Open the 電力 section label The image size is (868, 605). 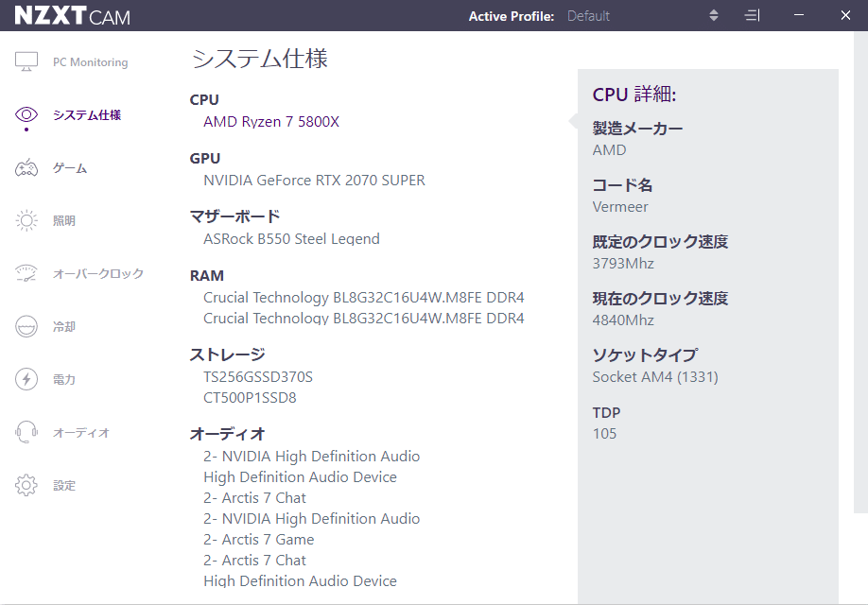pos(64,380)
